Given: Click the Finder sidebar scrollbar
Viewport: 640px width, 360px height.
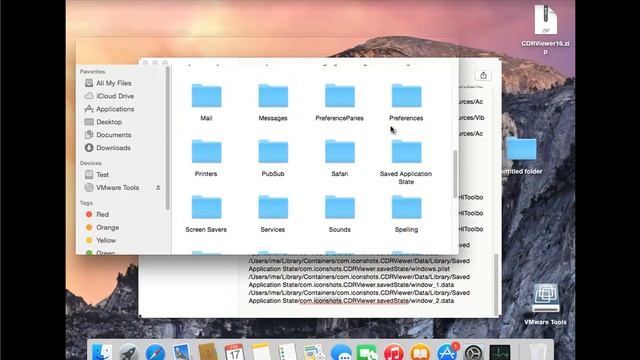Looking at the screenshot, I should pos(167,138).
